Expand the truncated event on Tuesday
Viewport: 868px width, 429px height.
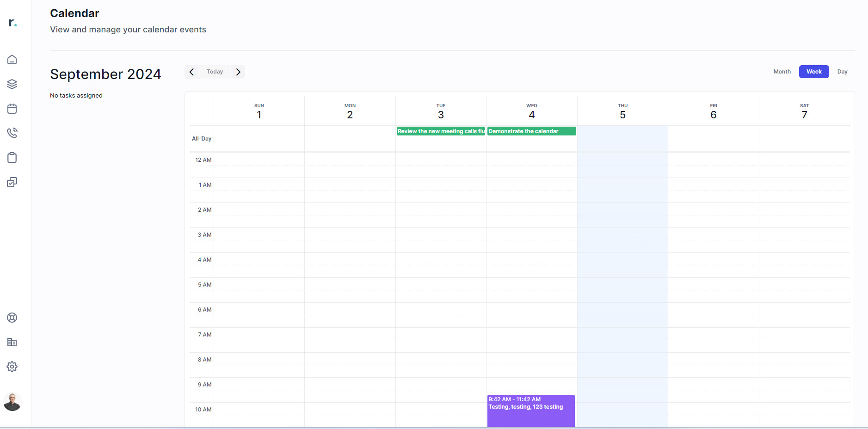(440, 131)
